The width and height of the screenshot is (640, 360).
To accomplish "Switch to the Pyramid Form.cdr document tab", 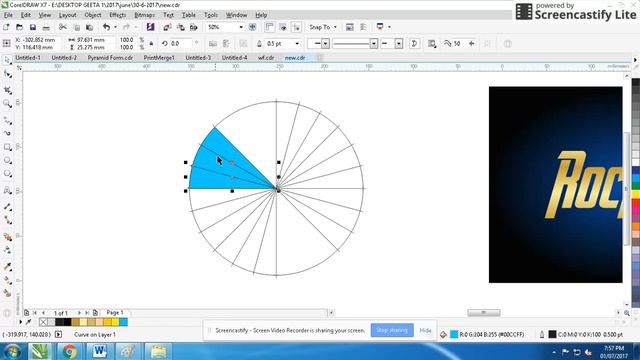I will 110,58.
